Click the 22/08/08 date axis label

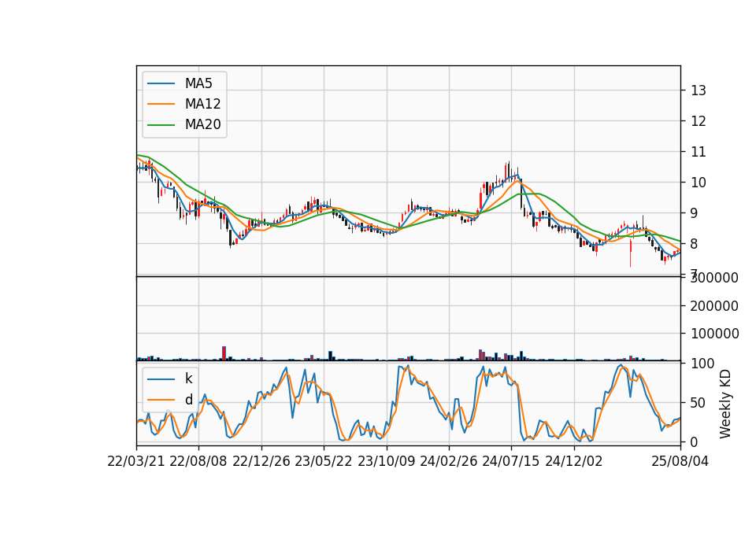pos(198,461)
